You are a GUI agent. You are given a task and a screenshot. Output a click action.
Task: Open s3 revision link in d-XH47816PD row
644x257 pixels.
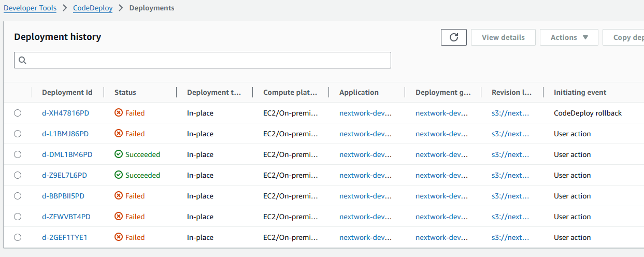(x=510, y=113)
